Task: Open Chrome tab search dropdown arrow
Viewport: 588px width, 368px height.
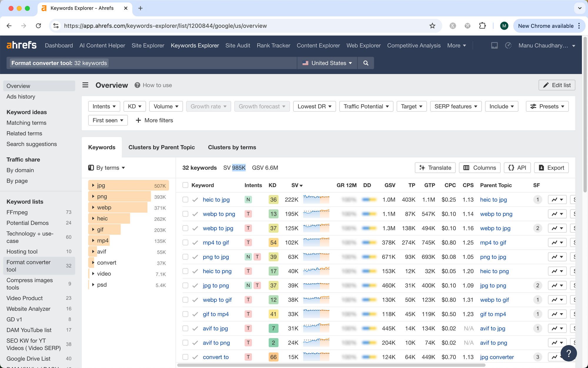Action: pyautogui.click(x=580, y=8)
